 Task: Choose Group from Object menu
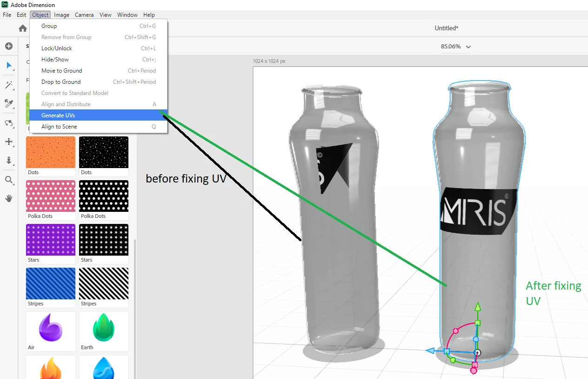(98, 26)
